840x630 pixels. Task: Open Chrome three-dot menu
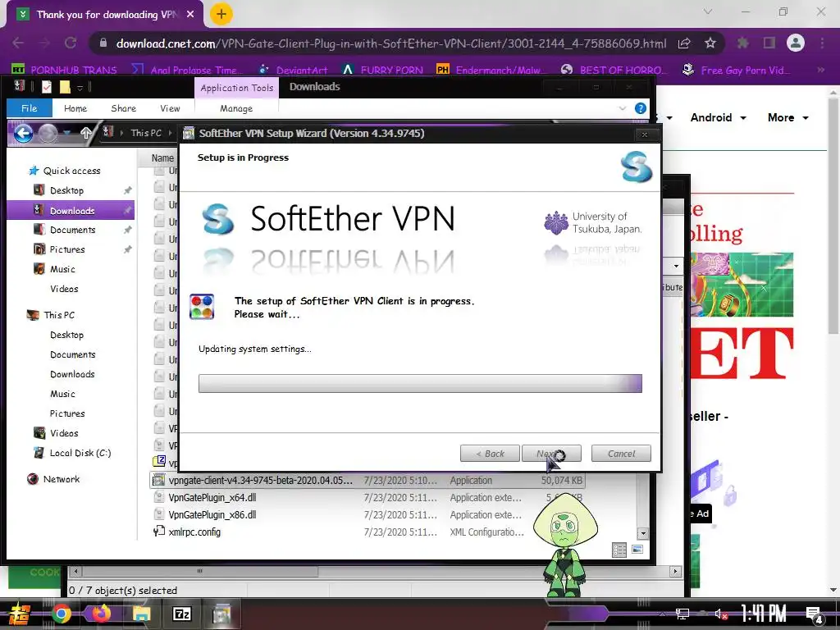point(822,43)
